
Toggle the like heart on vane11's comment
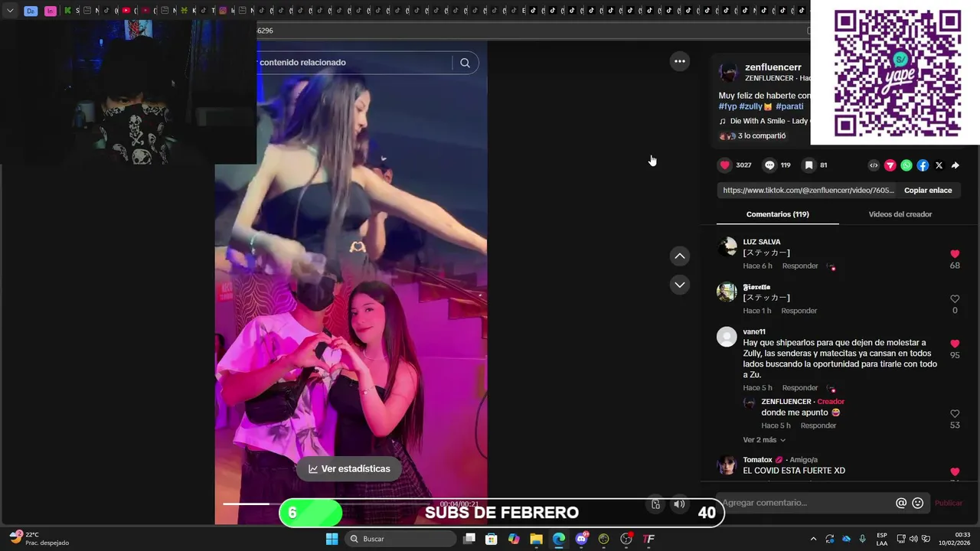pos(955,344)
